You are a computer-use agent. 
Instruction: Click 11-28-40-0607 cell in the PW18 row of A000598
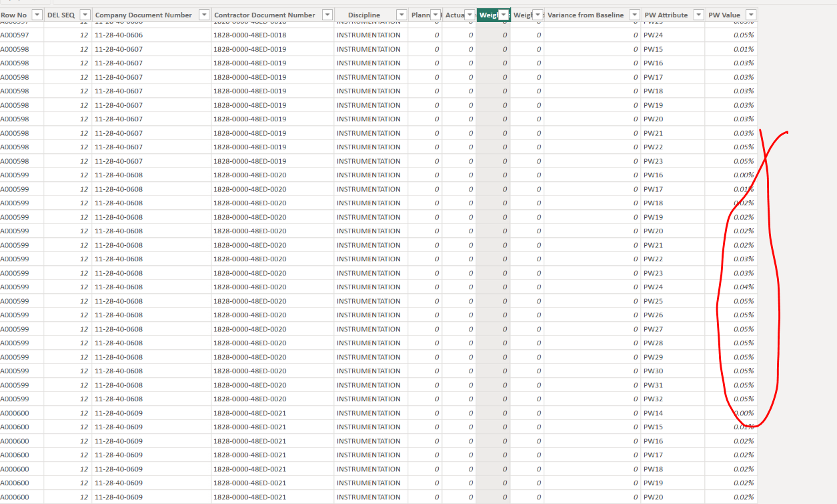point(151,91)
